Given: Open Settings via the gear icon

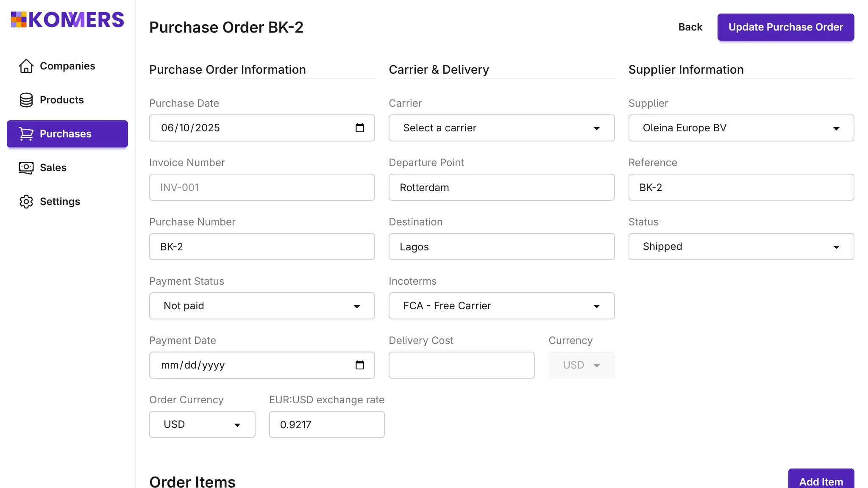Looking at the screenshot, I should (26, 202).
